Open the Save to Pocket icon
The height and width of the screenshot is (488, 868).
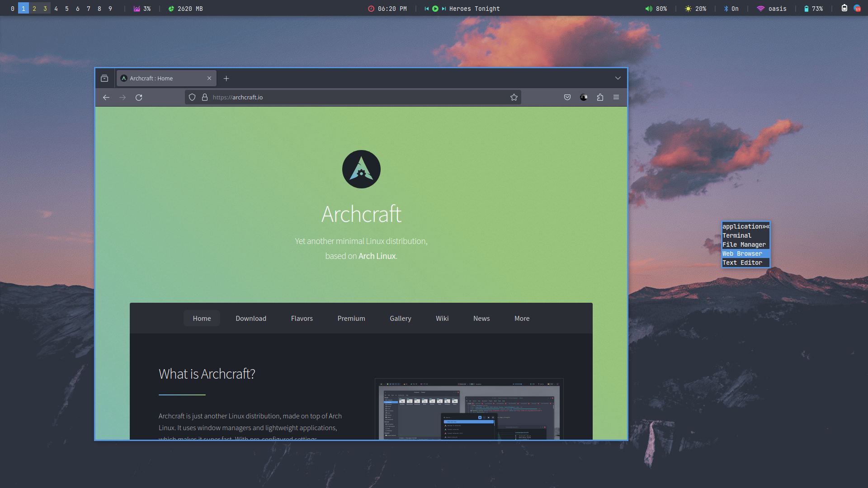(567, 97)
